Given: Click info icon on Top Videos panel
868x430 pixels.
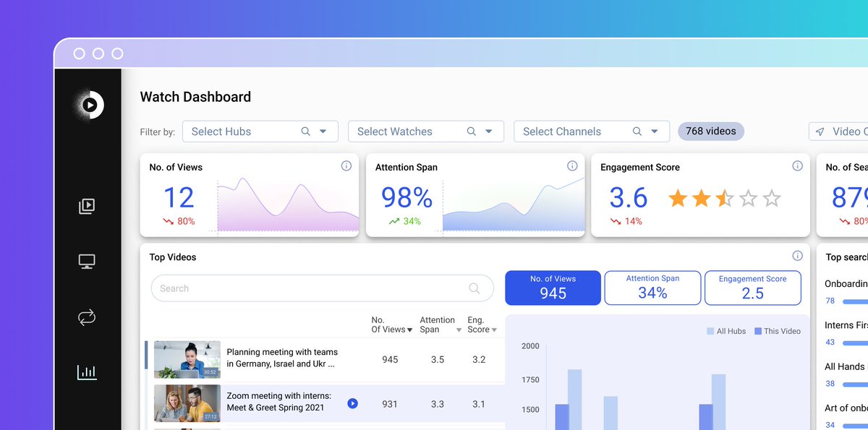Looking at the screenshot, I should click(797, 256).
